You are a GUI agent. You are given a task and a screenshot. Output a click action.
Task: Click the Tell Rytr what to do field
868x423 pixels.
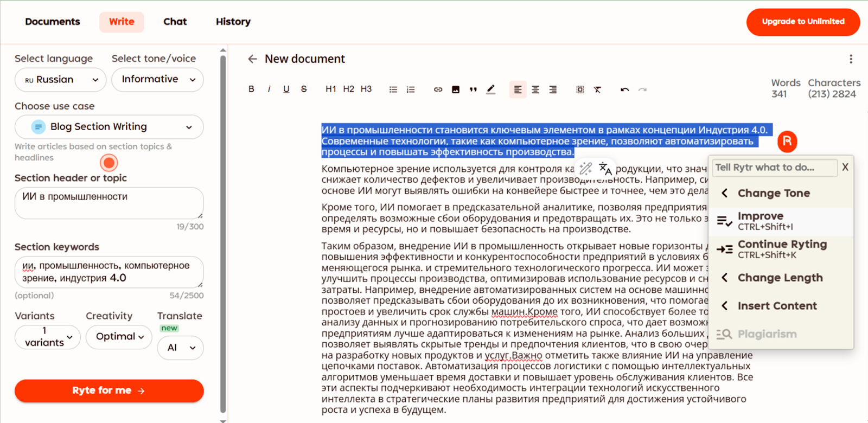[x=774, y=168]
